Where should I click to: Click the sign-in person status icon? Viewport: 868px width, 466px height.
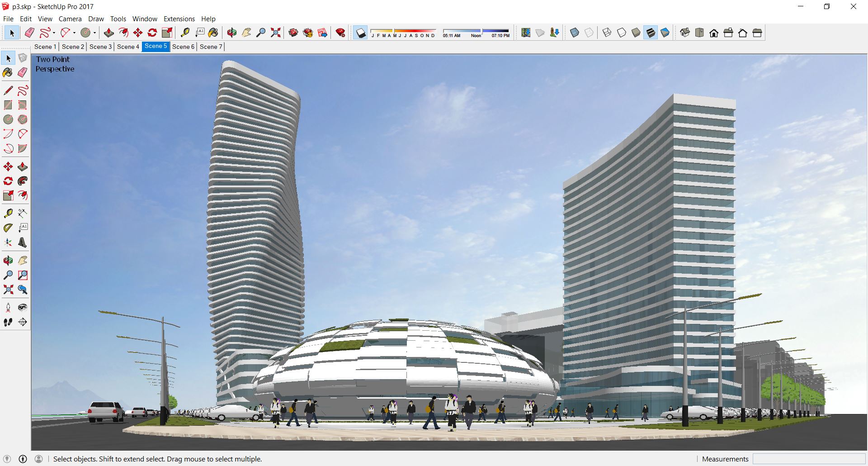[39, 459]
